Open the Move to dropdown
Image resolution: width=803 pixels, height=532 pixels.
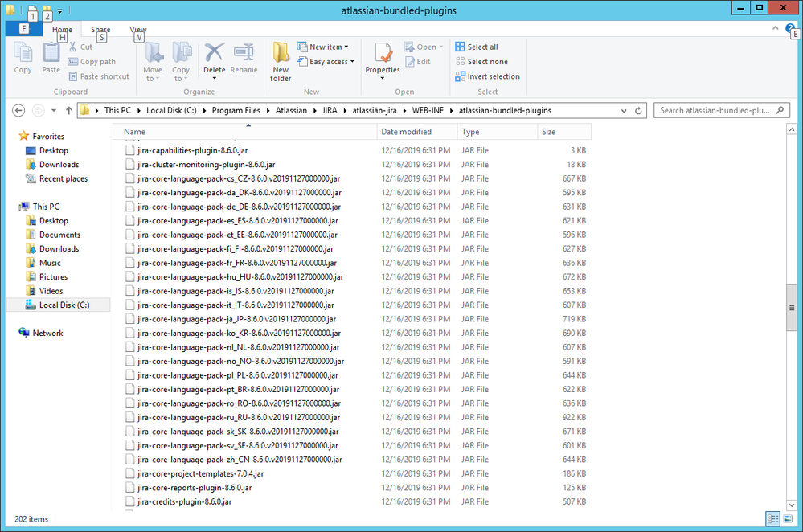(x=153, y=61)
